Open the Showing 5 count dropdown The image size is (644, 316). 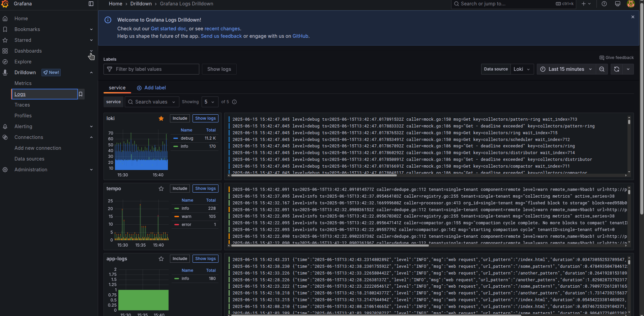pyautogui.click(x=210, y=102)
